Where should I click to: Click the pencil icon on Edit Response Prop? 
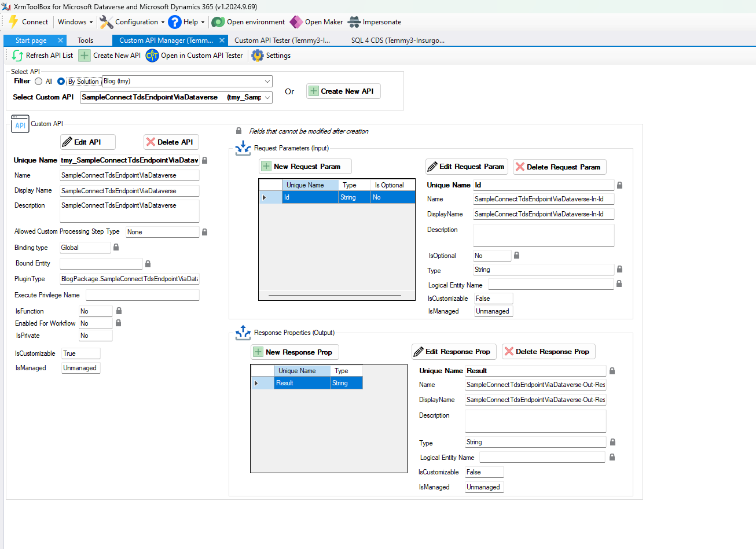click(x=419, y=352)
